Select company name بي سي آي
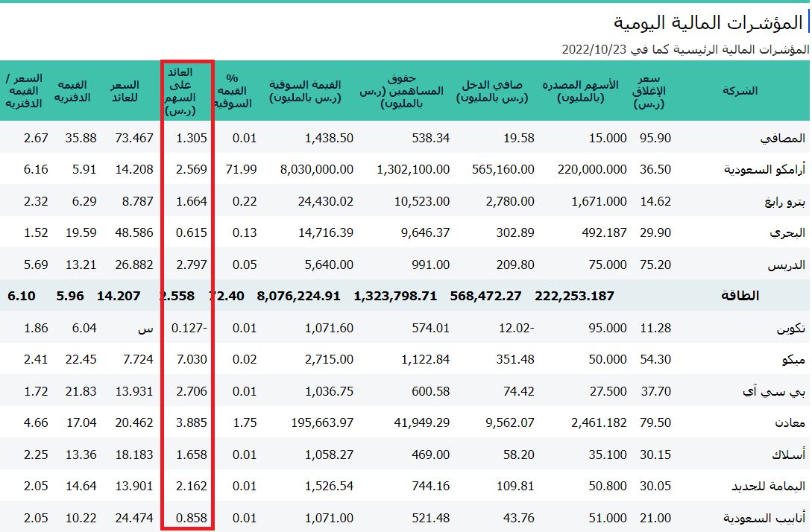 point(774,392)
